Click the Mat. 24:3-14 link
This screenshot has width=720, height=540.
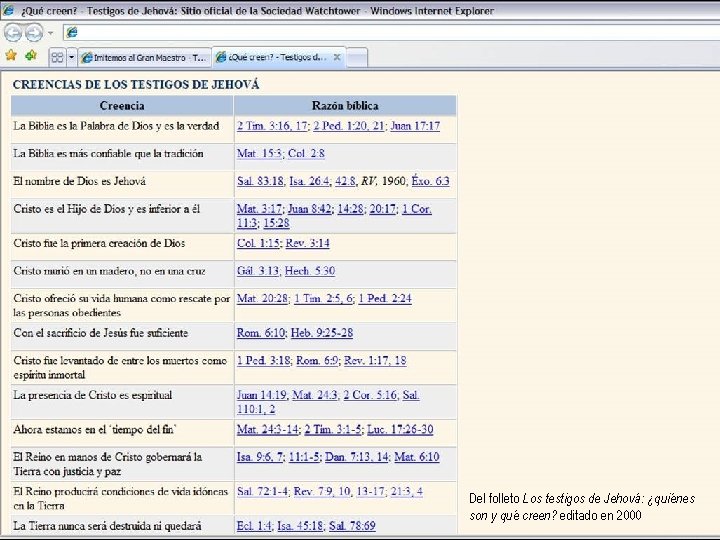[268, 429]
